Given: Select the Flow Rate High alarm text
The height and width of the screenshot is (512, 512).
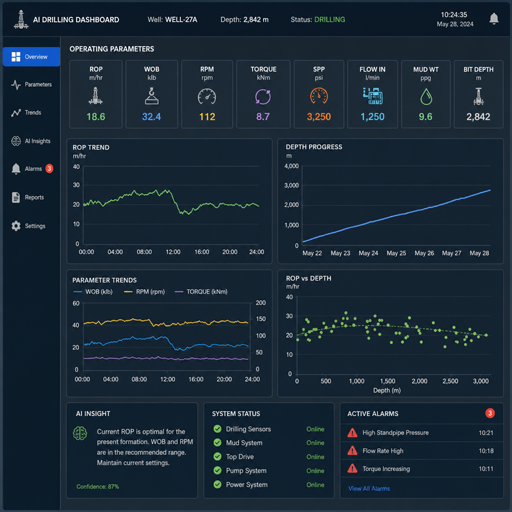Looking at the screenshot, I should [x=383, y=451].
